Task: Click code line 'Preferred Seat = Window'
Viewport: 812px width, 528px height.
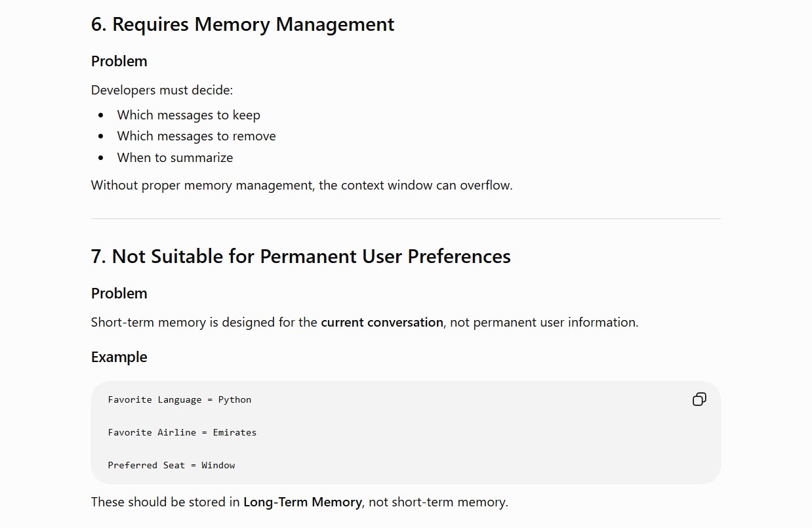Action: [x=172, y=465]
